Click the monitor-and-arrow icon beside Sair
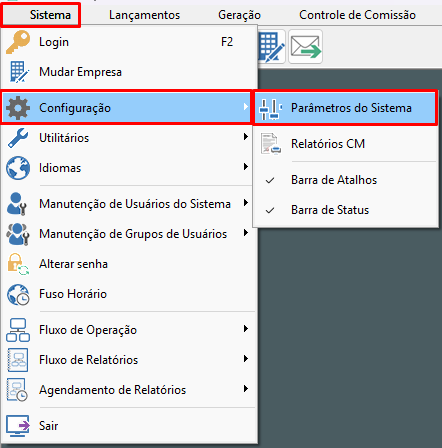This screenshot has width=442, height=448. 18,426
